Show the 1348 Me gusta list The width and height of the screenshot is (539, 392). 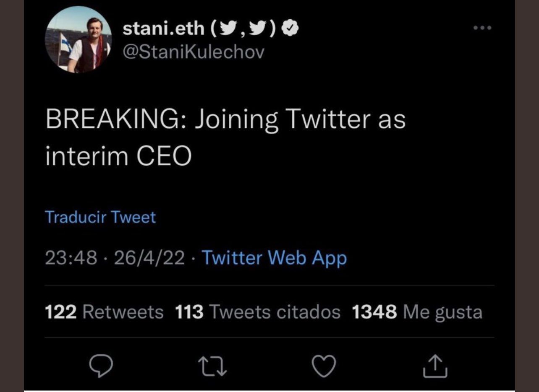pyautogui.click(x=416, y=312)
